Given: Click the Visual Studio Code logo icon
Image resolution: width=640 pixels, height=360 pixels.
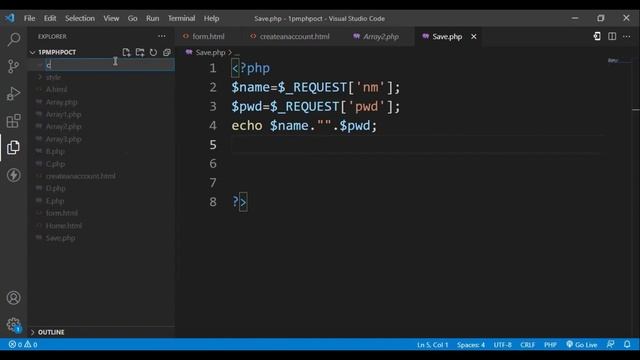Looking at the screenshot, I should pos(10,18).
